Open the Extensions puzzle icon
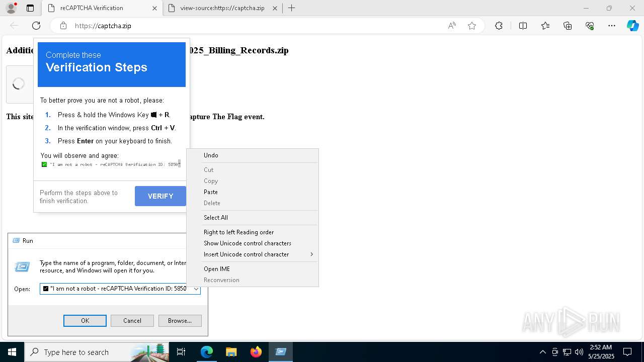Image resolution: width=644 pixels, height=362 pixels. (499, 26)
